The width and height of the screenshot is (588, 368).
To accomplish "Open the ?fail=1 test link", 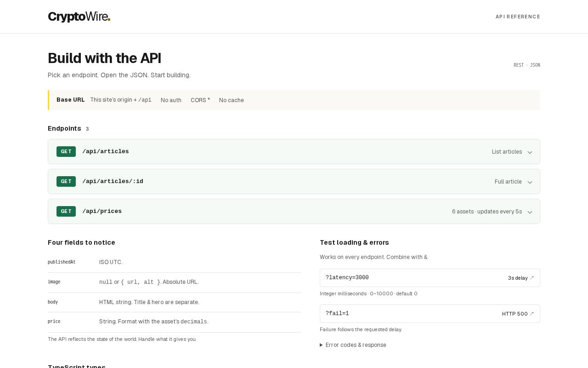I will 430,314.
